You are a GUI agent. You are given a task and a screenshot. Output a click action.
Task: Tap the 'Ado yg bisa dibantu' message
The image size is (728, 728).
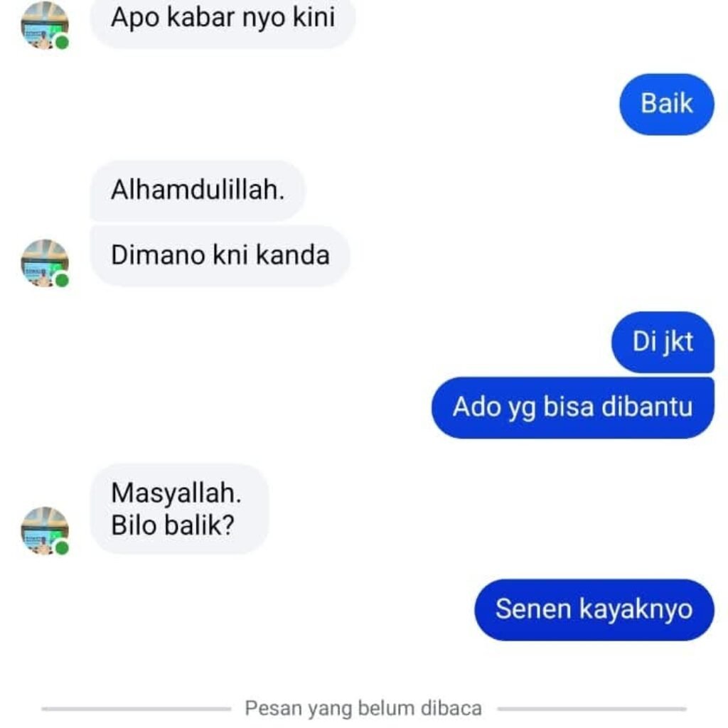tap(572, 407)
